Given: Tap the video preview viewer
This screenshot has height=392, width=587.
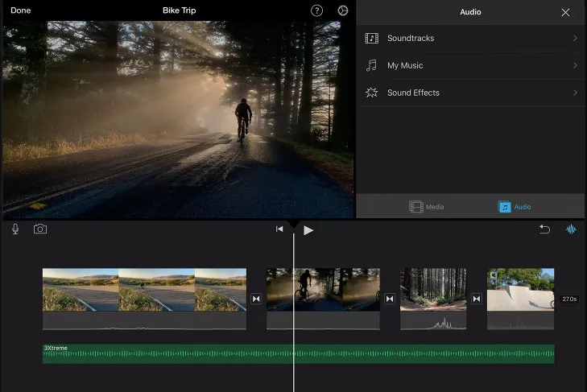Looking at the screenshot, I should tap(179, 119).
